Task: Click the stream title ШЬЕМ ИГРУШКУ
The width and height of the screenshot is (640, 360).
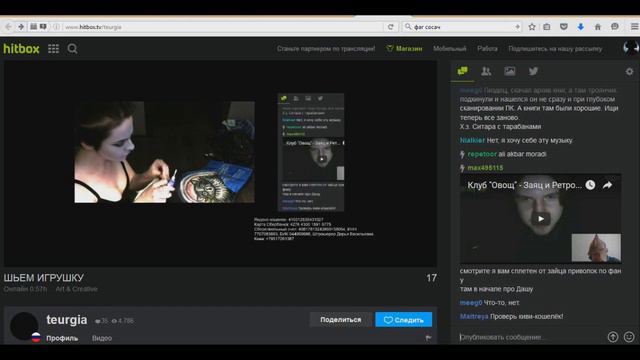Action: point(44,278)
